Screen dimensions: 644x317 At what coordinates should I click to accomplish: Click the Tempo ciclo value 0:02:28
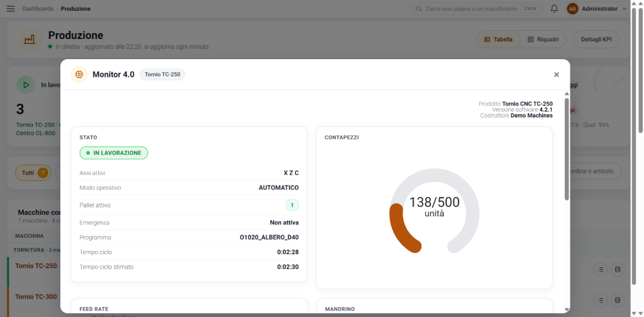click(x=288, y=252)
